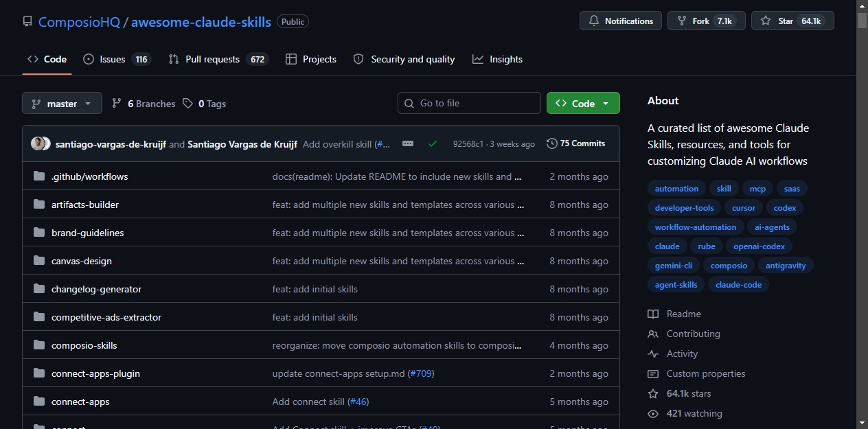Select the openai-codex topic tag
This screenshot has width=868, height=429.
coord(759,246)
